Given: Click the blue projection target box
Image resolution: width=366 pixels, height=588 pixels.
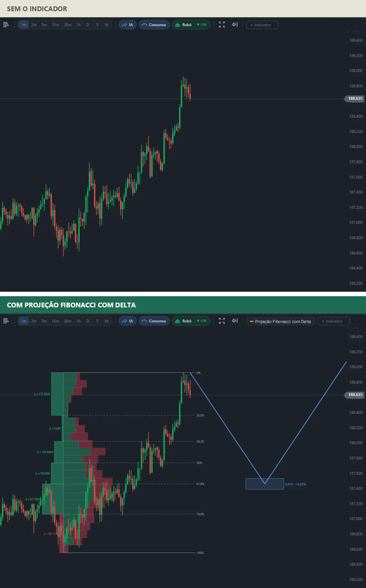Looking at the screenshot, I should 265,484.
